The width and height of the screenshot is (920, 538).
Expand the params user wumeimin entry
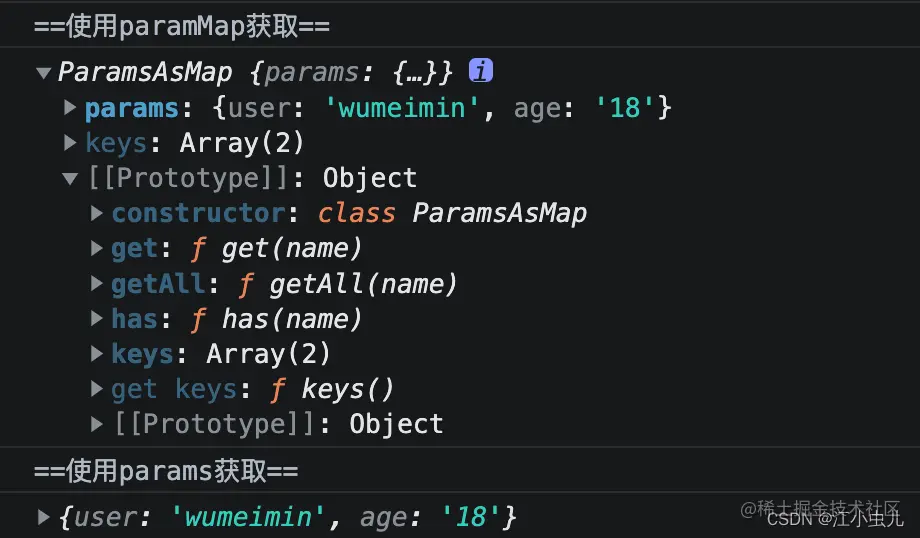pyautogui.click(x=70, y=107)
